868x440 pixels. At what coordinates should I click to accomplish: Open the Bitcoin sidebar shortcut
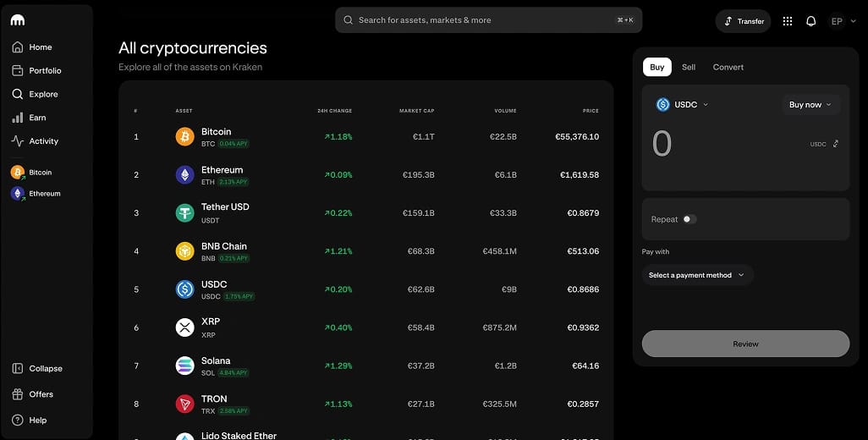[31, 172]
